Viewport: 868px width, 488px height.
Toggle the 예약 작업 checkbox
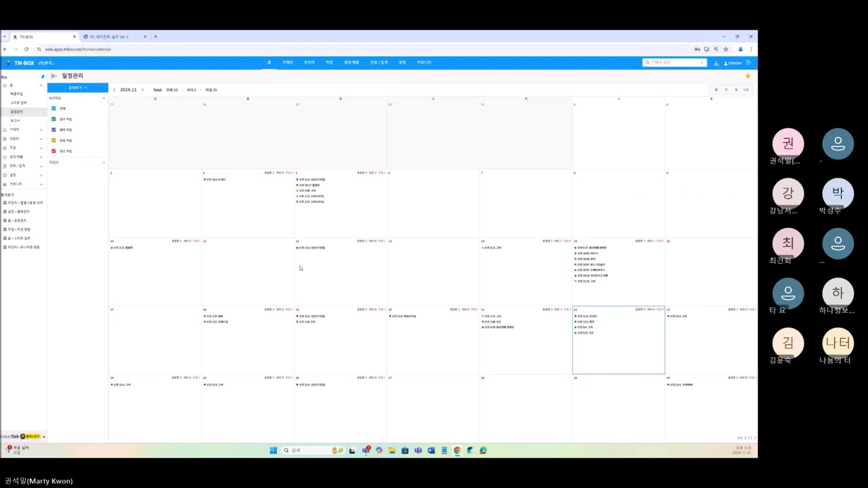(x=54, y=129)
